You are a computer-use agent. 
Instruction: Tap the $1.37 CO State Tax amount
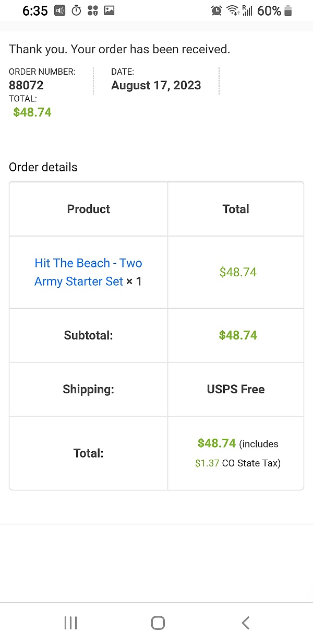click(207, 463)
